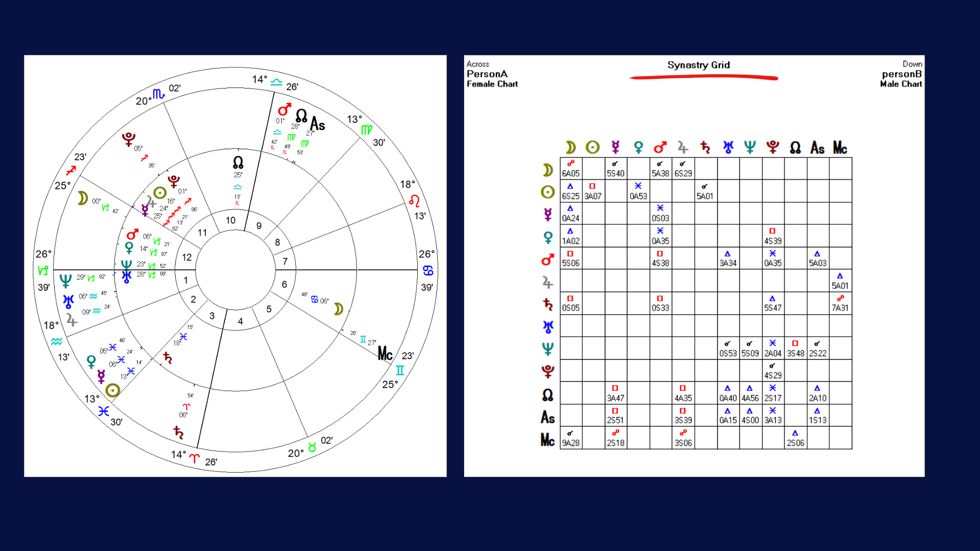This screenshot has width=980, height=551.
Task: Click Neptune glyph in grid column header
Action: pyautogui.click(x=750, y=147)
